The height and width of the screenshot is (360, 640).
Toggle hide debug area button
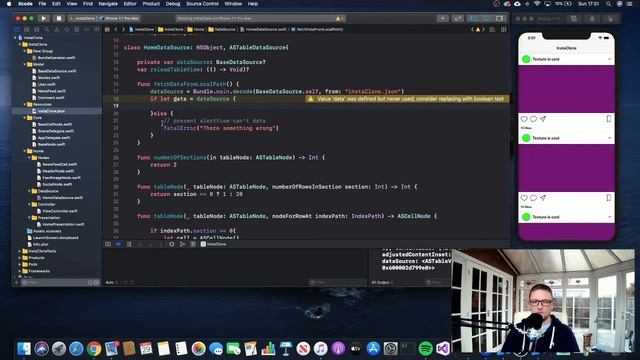[108, 244]
